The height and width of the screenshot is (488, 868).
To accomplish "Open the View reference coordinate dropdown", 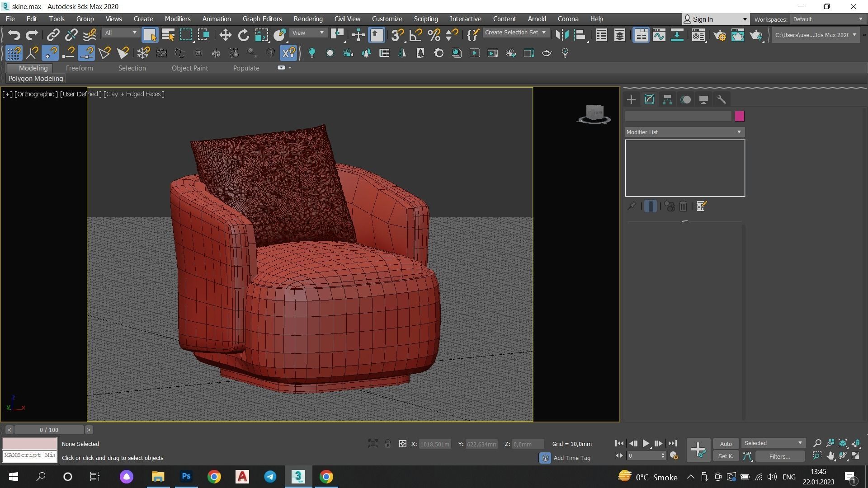I will (308, 33).
